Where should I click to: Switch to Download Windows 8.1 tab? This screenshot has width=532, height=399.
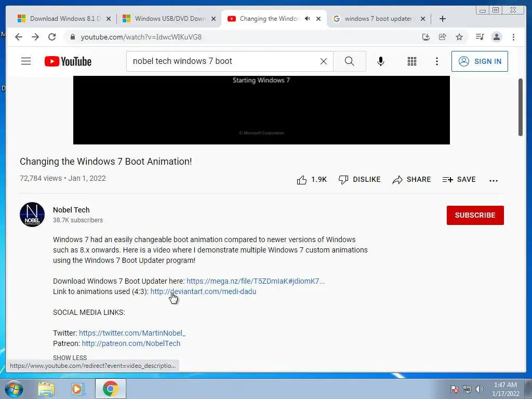point(65,19)
